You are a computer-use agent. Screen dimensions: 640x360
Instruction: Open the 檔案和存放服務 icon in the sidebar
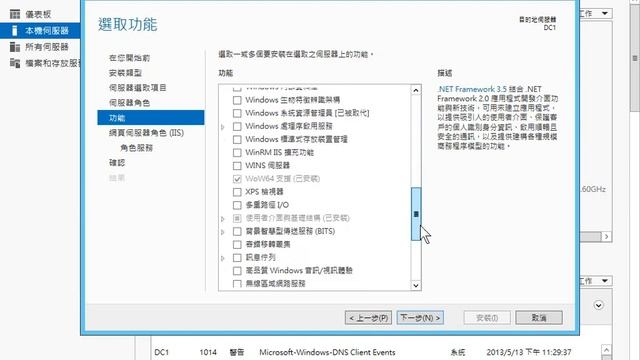pos(15,63)
